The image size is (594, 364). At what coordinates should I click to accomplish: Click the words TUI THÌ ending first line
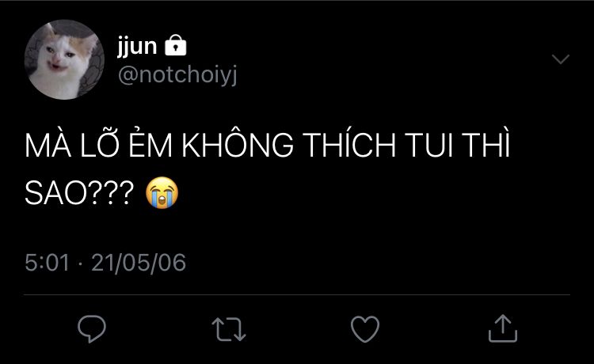457,144
